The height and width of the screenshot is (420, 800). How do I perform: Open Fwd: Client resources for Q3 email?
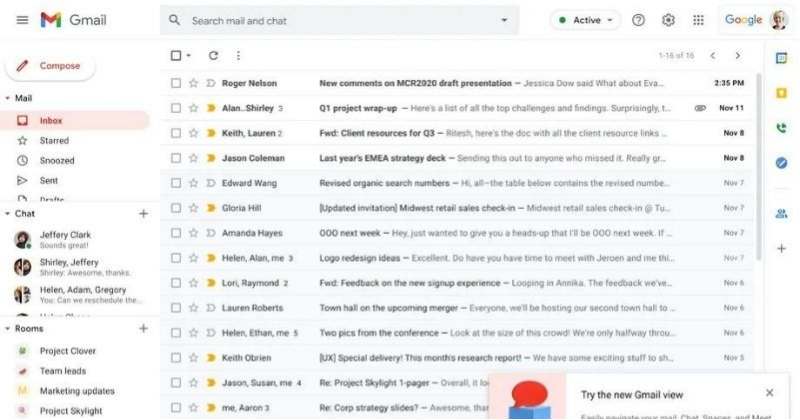click(457, 133)
